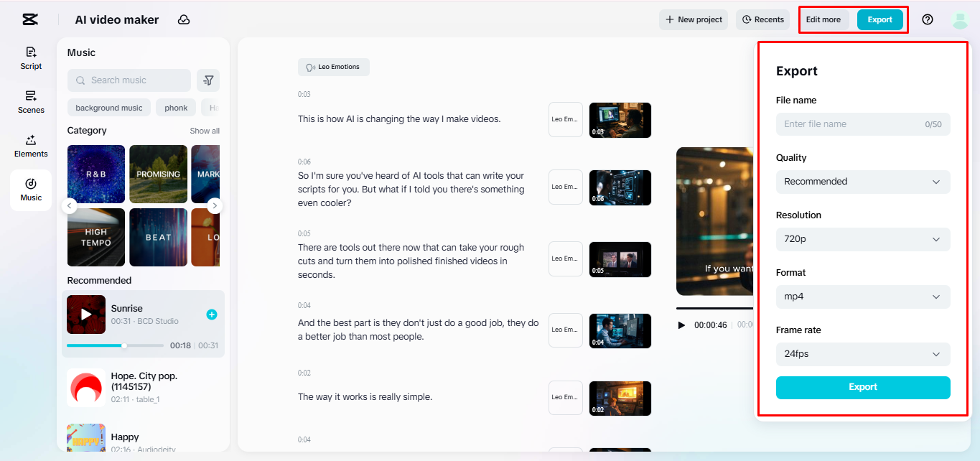Open the help icon in the top bar
The height and width of the screenshot is (461, 980).
[927, 19]
